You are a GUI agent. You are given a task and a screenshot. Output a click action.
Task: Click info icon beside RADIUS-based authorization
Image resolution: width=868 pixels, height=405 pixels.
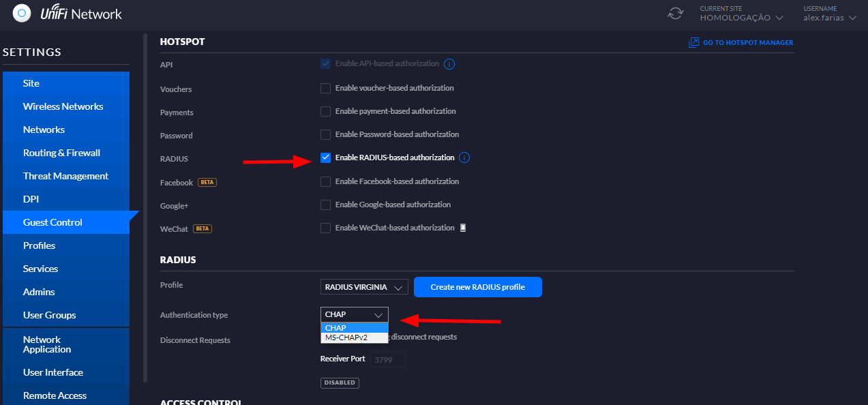pos(464,157)
